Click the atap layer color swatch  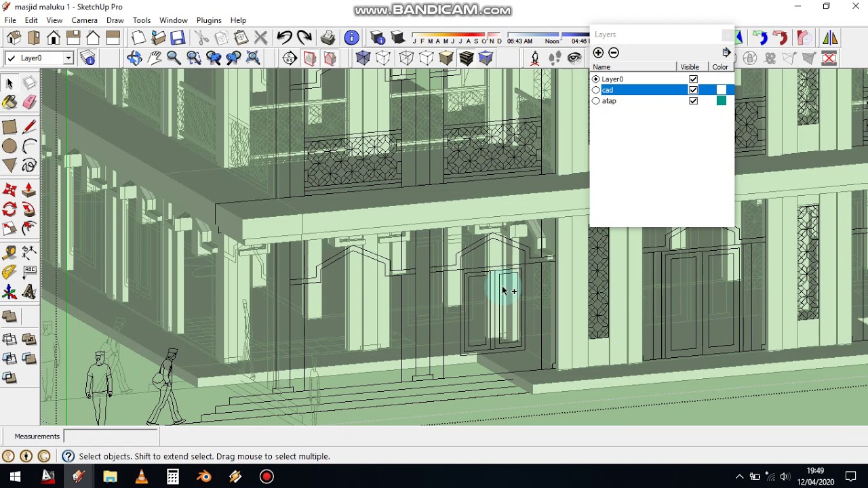pos(721,101)
